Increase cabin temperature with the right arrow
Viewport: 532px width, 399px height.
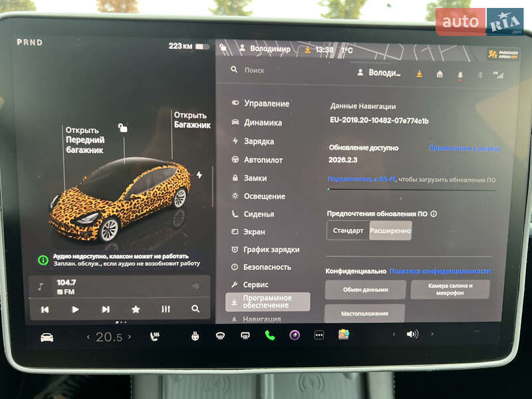pos(130,338)
